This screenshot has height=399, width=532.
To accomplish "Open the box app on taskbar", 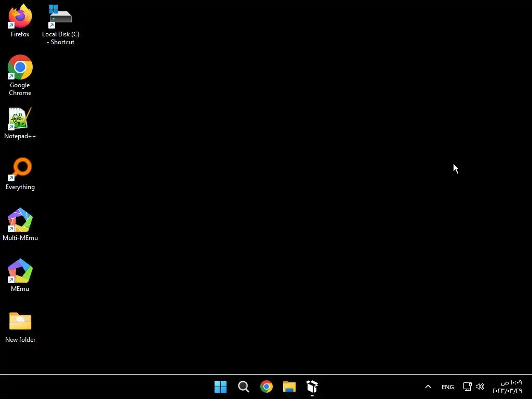I will tap(312, 387).
